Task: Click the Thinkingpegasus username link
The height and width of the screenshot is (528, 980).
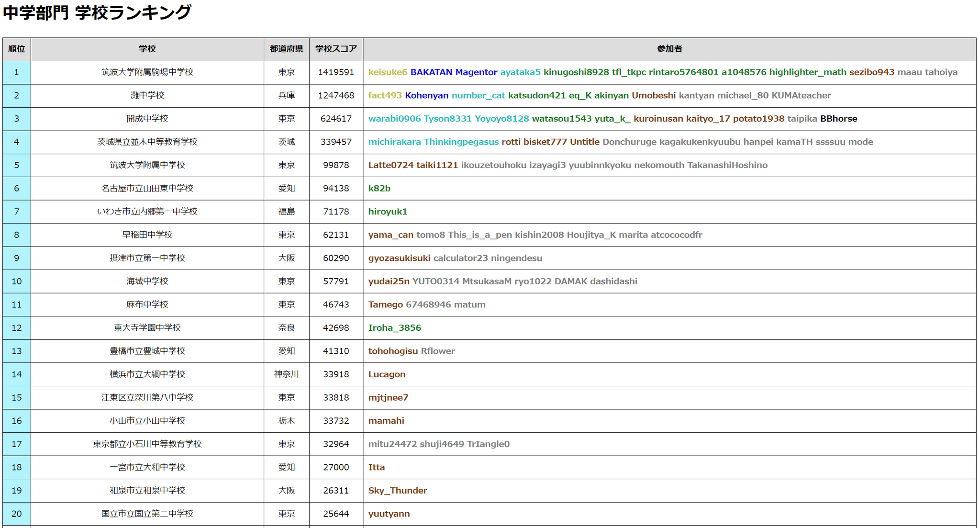Action: 461,142
